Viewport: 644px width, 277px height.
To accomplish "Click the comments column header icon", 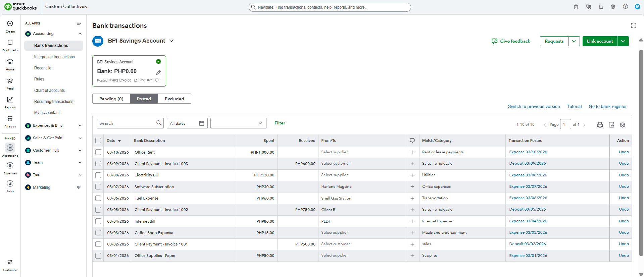I will 412,141.
